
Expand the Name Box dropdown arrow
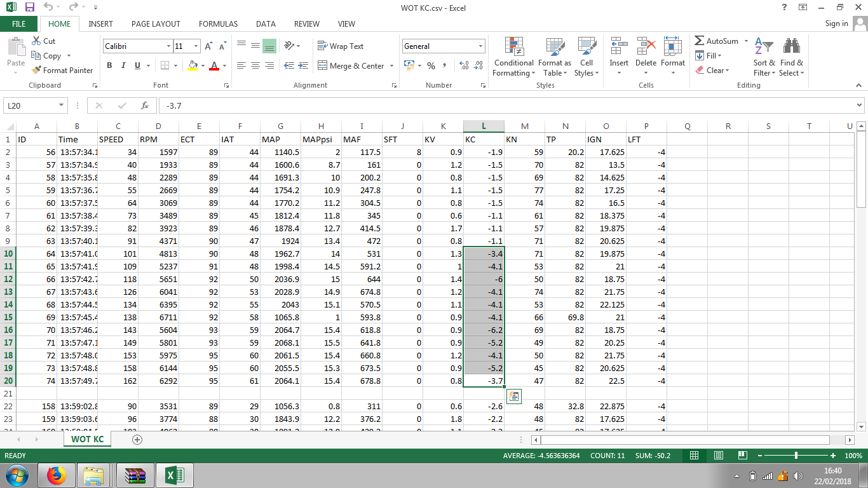pyautogui.click(x=62, y=105)
